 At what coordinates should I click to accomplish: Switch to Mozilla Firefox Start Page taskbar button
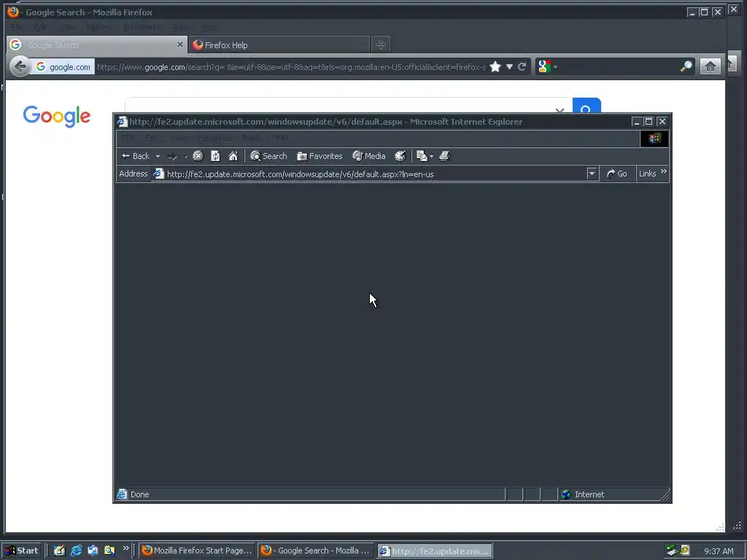coord(197,551)
